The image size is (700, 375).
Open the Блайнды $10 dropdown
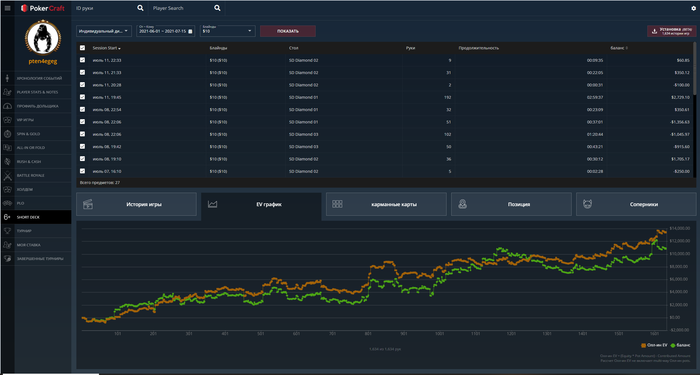coord(228,31)
